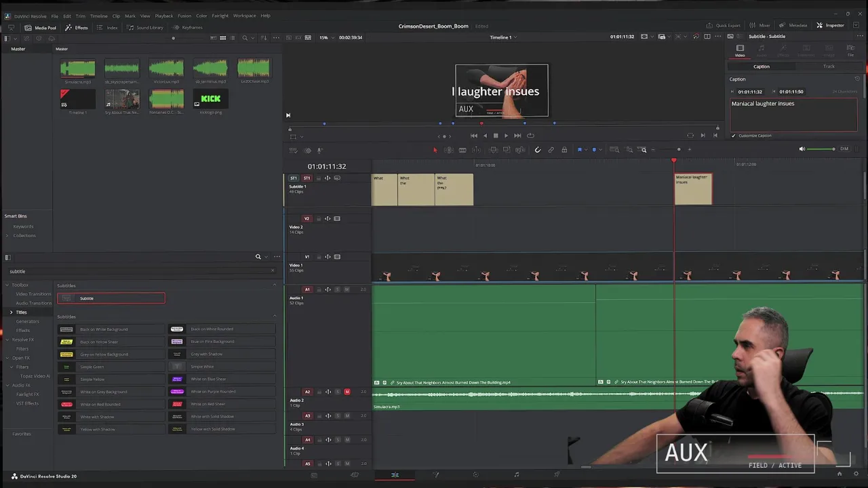Select the Video Transitions category
Screen dimensions: 868x488
click(33, 294)
